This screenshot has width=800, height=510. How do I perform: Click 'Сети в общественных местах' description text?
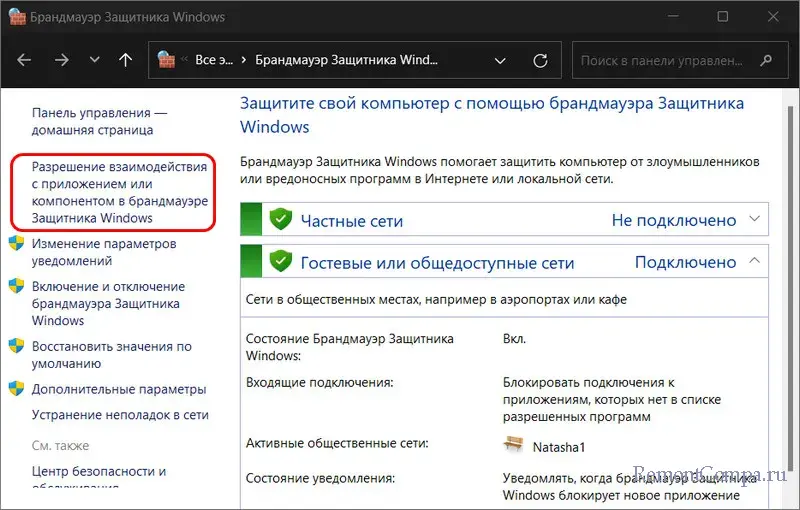[436, 299]
